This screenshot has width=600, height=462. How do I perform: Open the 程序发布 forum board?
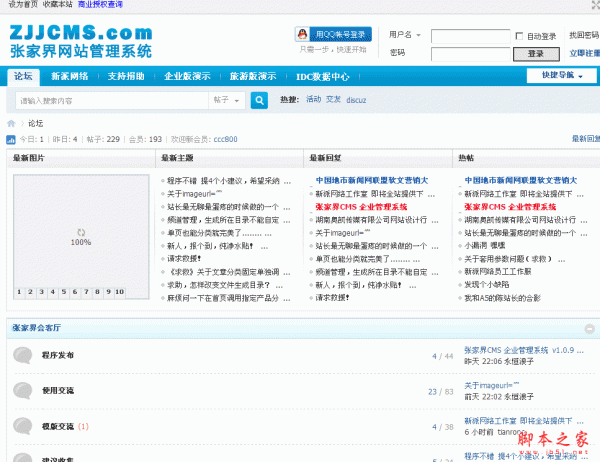click(x=58, y=355)
